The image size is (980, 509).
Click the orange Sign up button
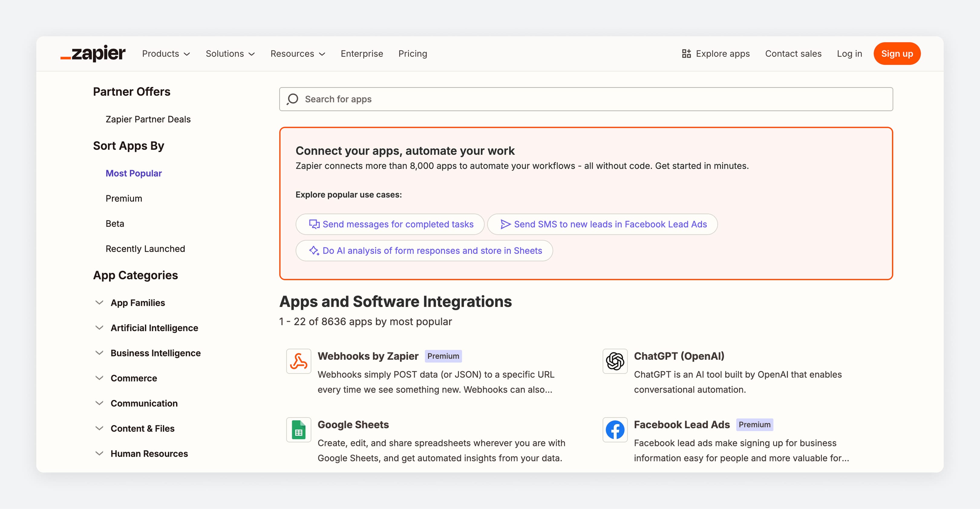pyautogui.click(x=897, y=53)
